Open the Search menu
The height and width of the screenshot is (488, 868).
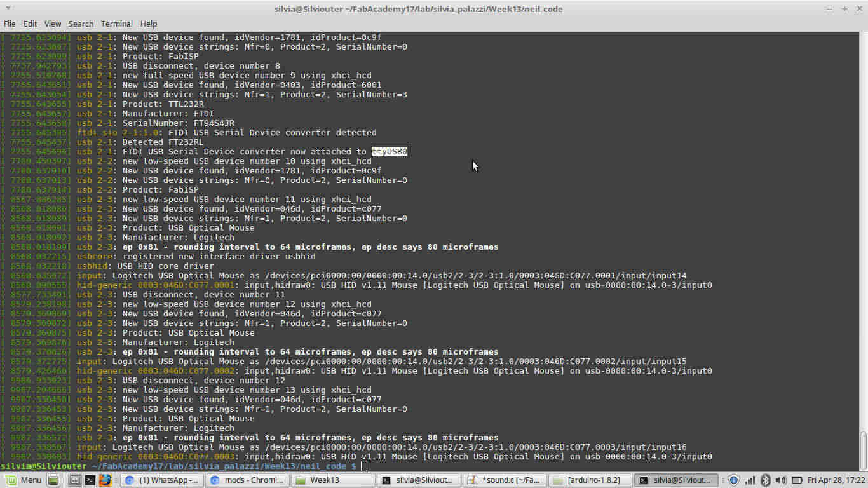click(x=81, y=24)
